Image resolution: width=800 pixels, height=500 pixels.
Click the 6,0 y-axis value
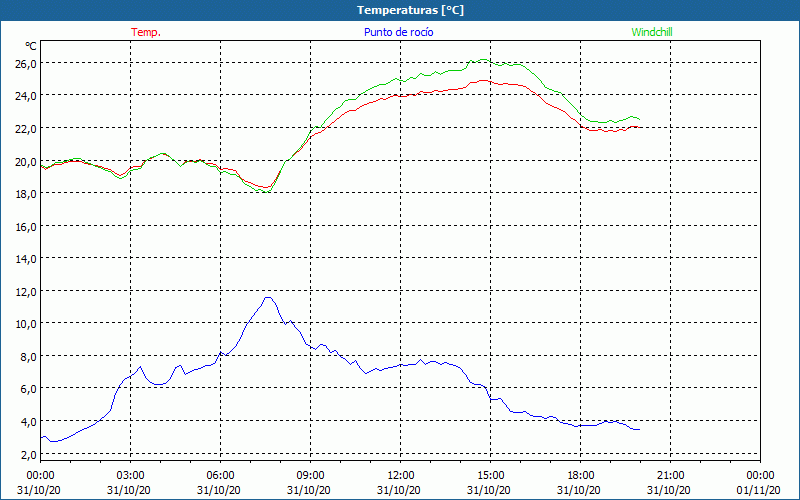(x=28, y=389)
